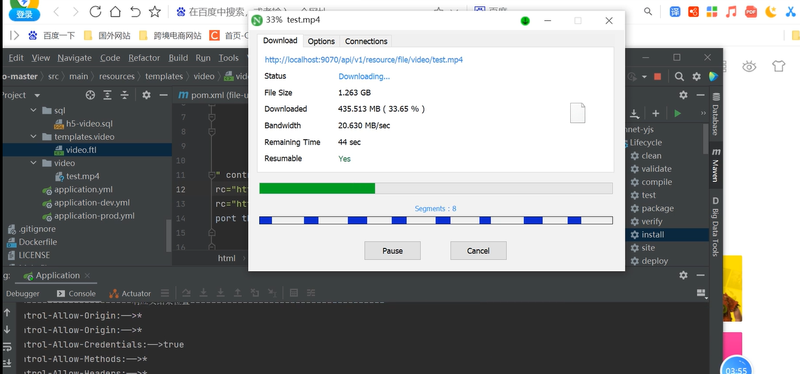800x374 pixels.
Task: Click the browser back arrow
Action: tap(56, 11)
